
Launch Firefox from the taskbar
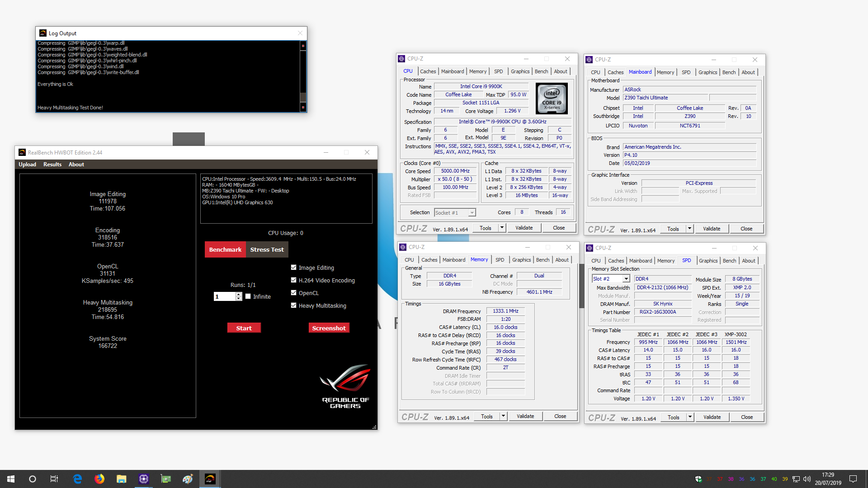[99, 479]
